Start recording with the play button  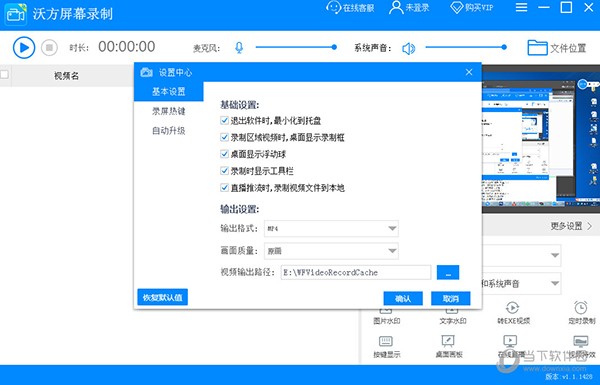pyautogui.click(x=24, y=47)
